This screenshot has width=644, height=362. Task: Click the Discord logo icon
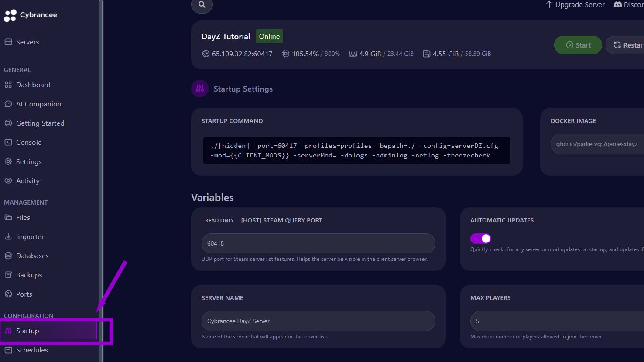[x=617, y=5]
